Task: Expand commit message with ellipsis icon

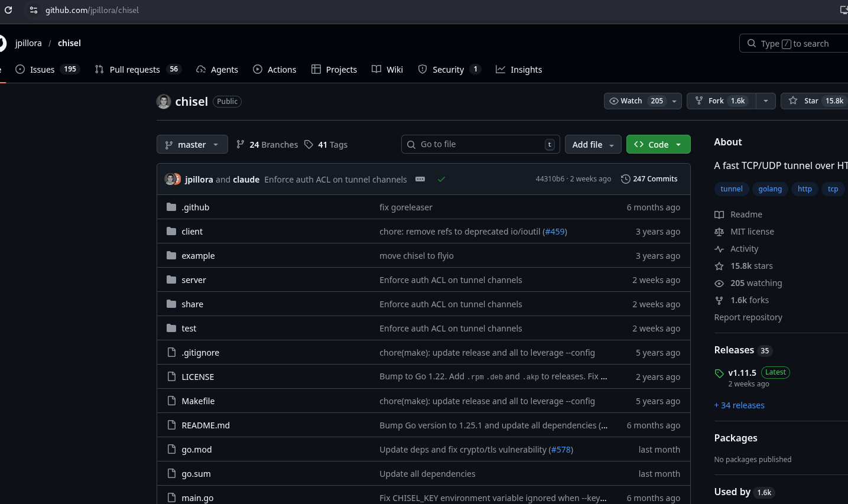Action: [x=420, y=179]
